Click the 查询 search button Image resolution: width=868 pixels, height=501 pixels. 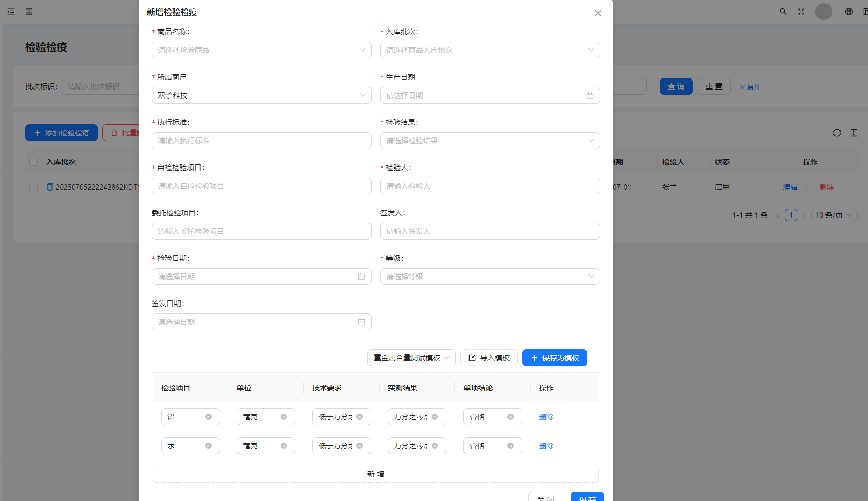676,86
